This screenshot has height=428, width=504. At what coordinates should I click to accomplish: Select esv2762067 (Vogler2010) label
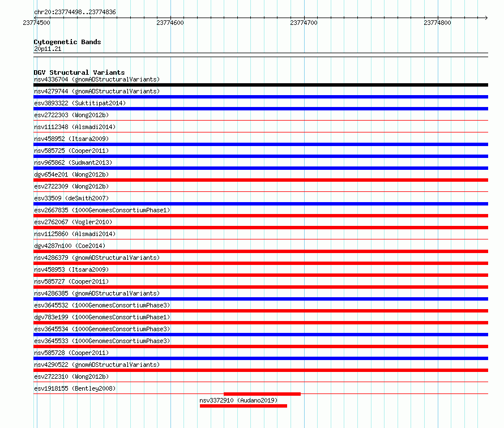coord(73,222)
